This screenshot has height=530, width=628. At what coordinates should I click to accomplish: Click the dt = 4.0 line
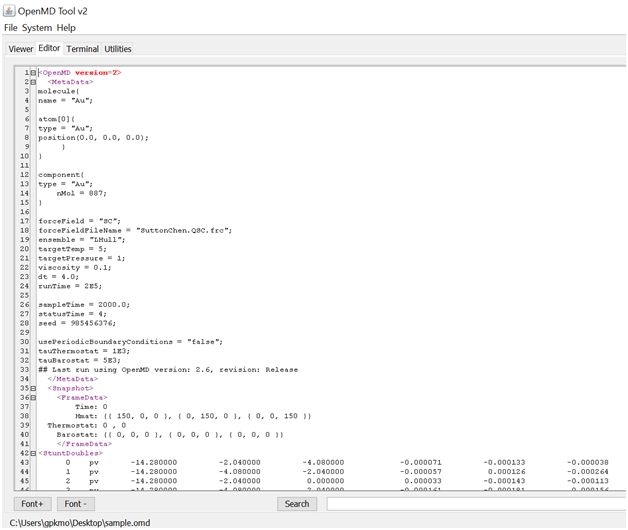(58, 277)
